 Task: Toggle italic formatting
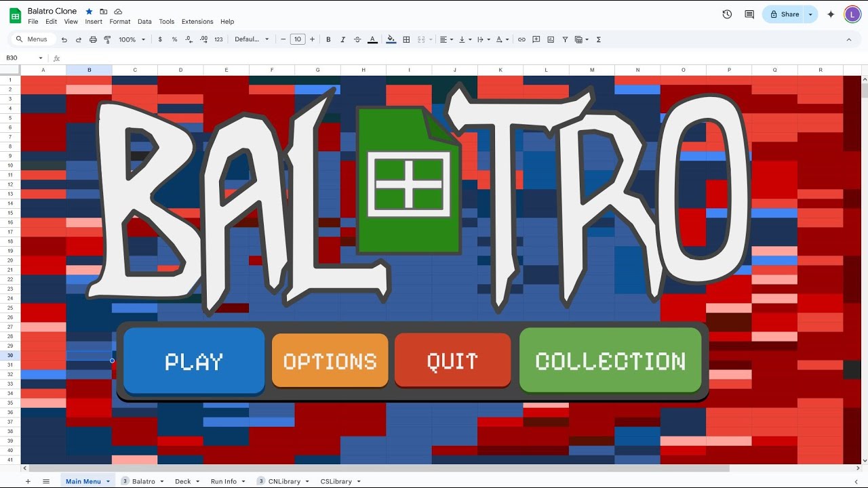pyautogui.click(x=342, y=39)
